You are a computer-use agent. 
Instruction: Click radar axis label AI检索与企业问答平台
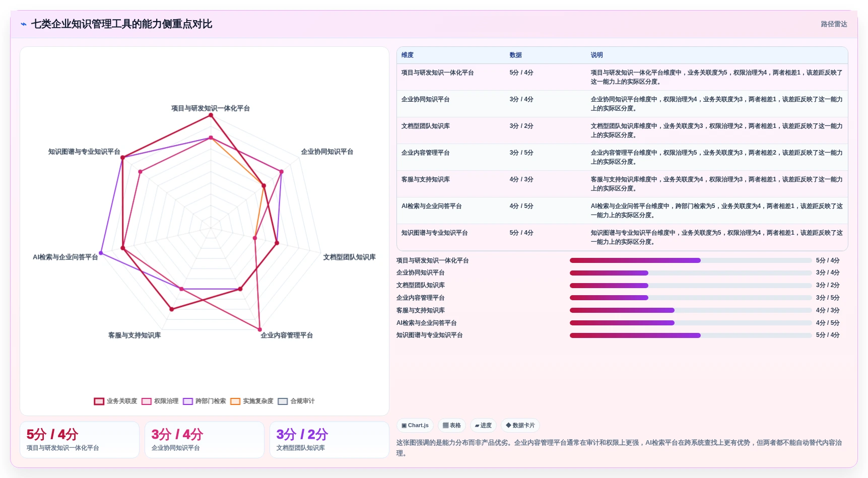click(x=65, y=257)
